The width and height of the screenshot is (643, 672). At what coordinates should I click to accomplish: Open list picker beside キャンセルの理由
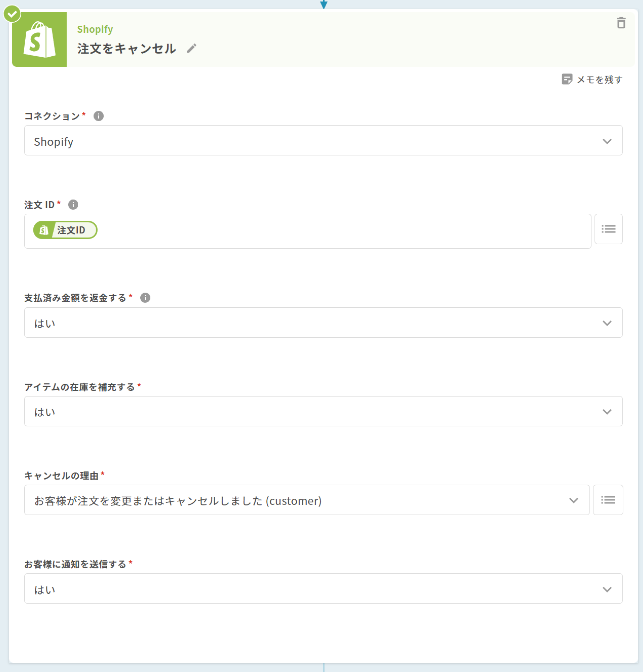coord(608,500)
